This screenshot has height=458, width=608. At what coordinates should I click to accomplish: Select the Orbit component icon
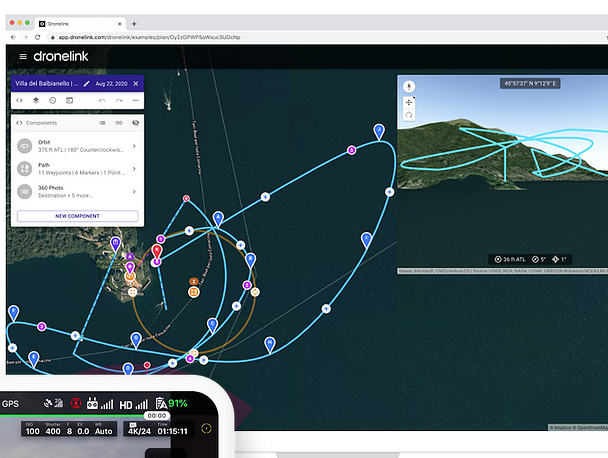[24, 146]
